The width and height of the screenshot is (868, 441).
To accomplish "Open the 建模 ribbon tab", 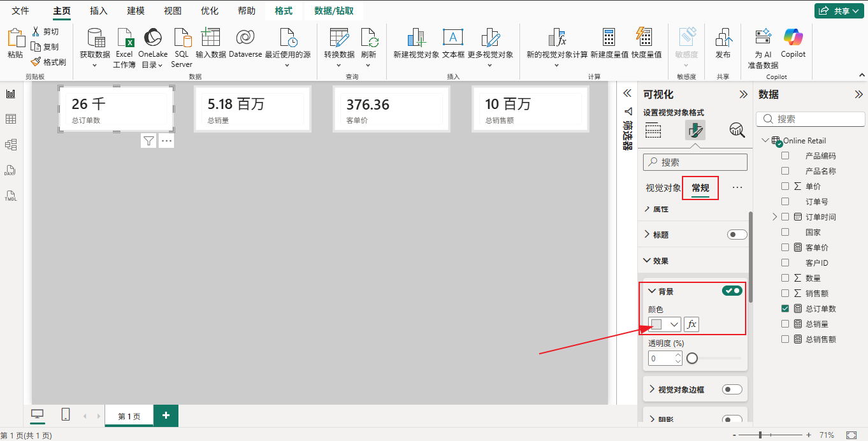I will [x=136, y=11].
